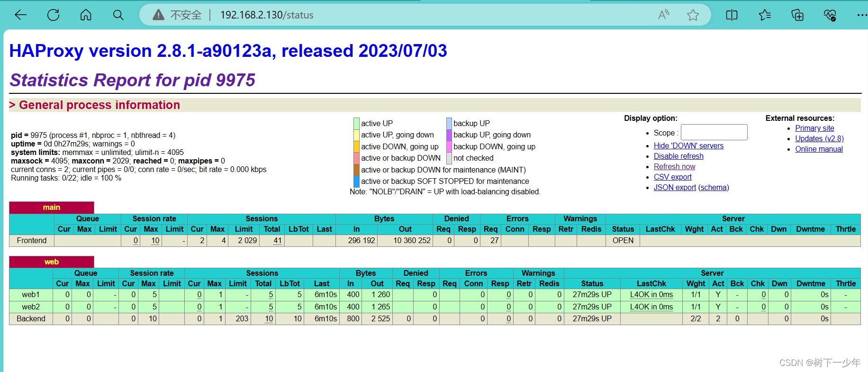The image size is (868, 372).
Task: Open the browser settings ellipsis menu
Action: pos(862,15)
